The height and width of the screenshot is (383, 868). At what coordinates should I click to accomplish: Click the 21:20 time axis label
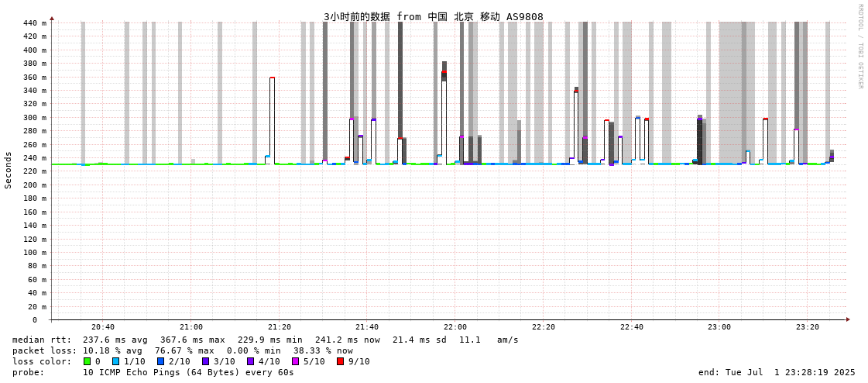(x=279, y=328)
